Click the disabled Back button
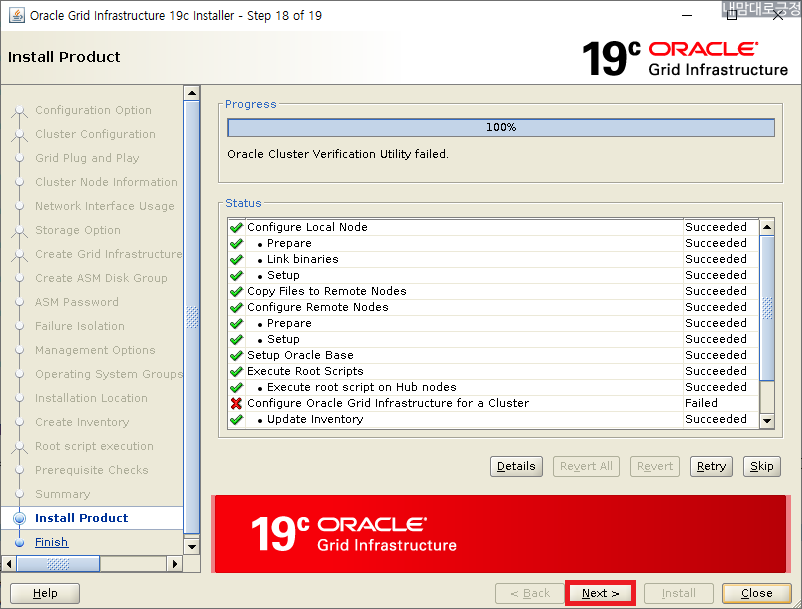The height and width of the screenshot is (609, 802). (530, 593)
